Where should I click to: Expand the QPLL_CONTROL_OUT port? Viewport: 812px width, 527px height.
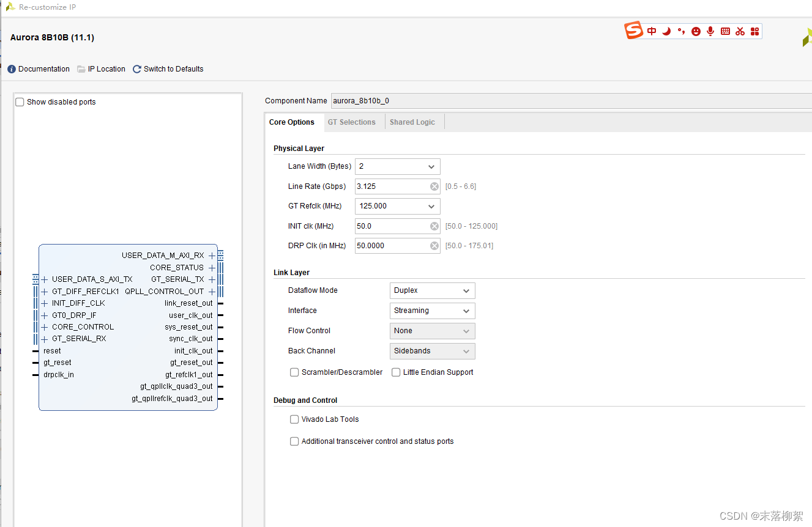coord(212,292)
